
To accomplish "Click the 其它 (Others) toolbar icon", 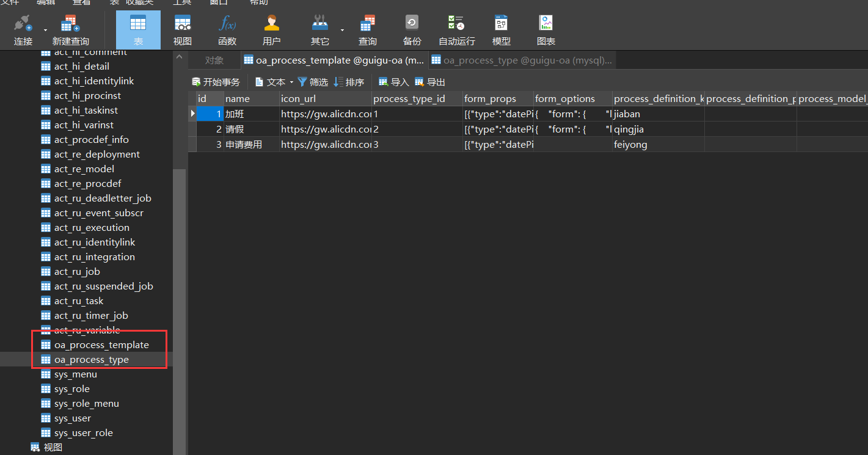I will click(x=320, y=29).
